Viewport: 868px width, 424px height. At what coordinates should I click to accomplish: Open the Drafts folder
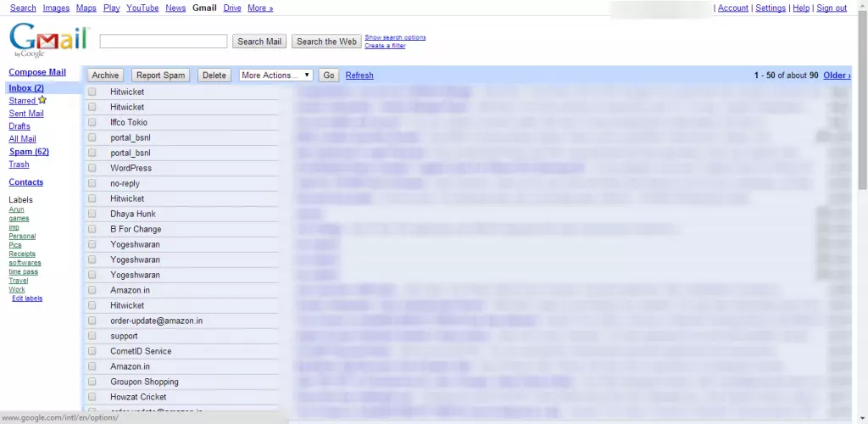[19, 126]
